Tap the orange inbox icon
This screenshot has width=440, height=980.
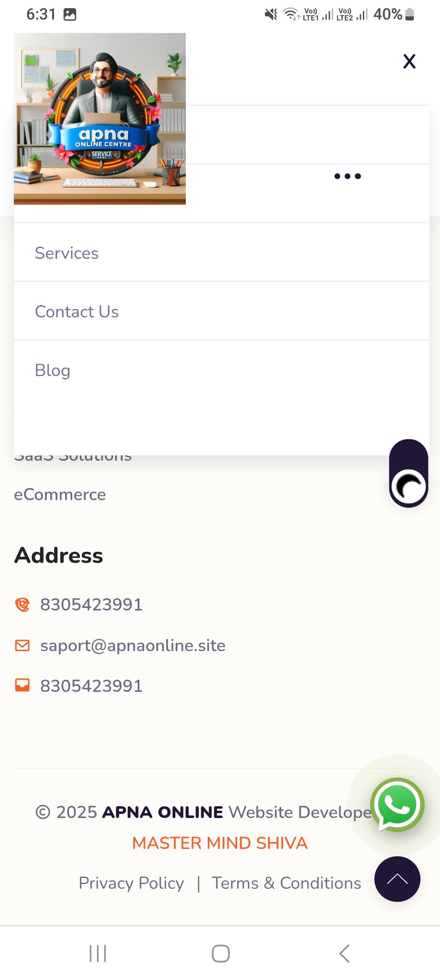(22, 685)
